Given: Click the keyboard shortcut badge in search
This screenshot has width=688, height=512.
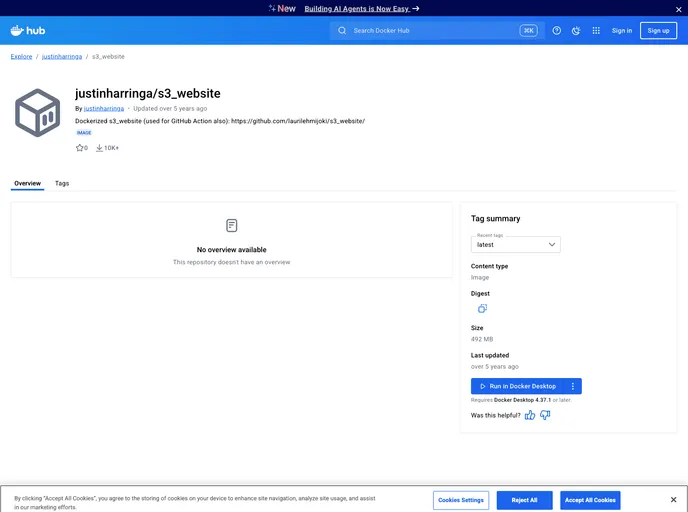Looking at the screenshot, I should click(529, 31).
